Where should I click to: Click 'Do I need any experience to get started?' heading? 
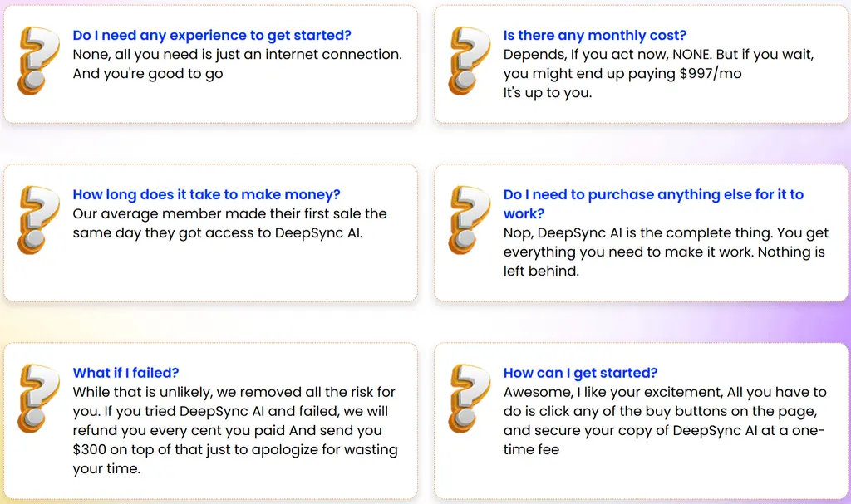(x=212, y=35)
